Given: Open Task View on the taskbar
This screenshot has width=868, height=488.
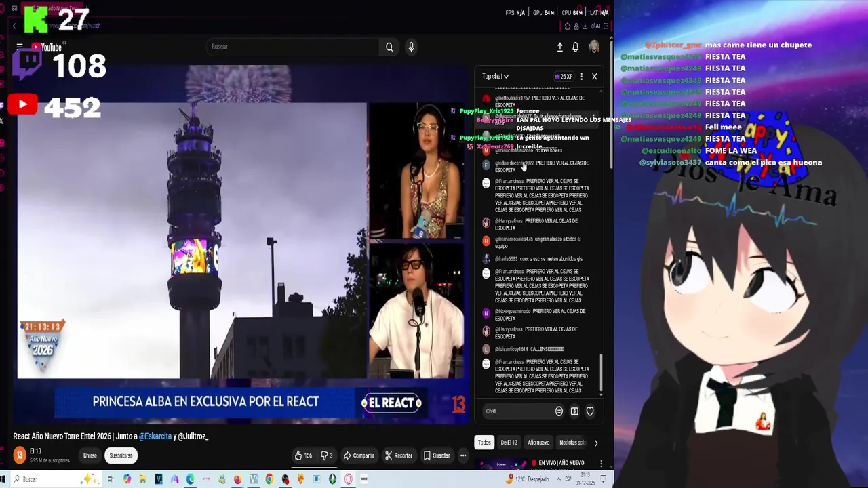Looking at the screenshot, I should click(111, 479).
